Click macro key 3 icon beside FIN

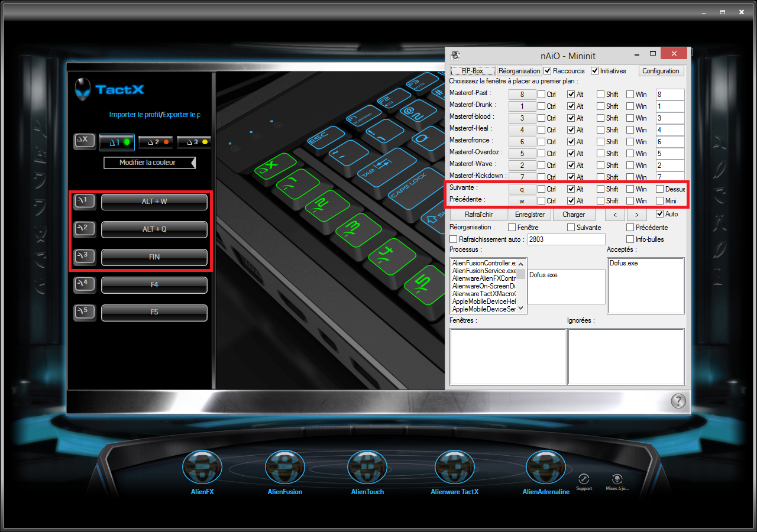point(85,257)
